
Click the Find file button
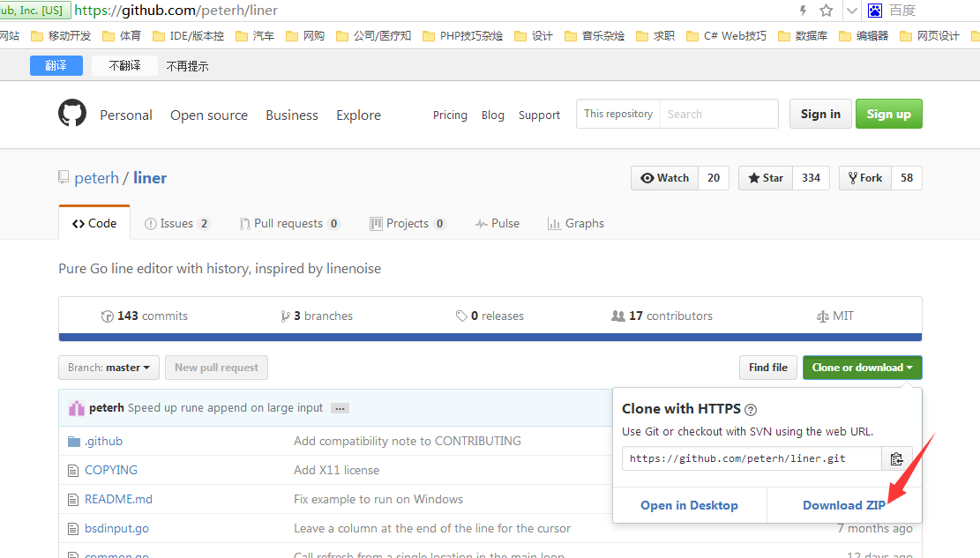click(768, 368)
